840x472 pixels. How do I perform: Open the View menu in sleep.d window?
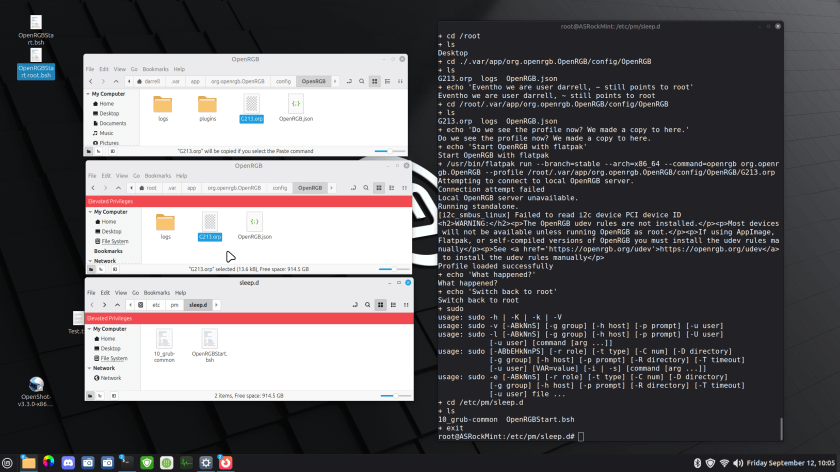[119, 292]
